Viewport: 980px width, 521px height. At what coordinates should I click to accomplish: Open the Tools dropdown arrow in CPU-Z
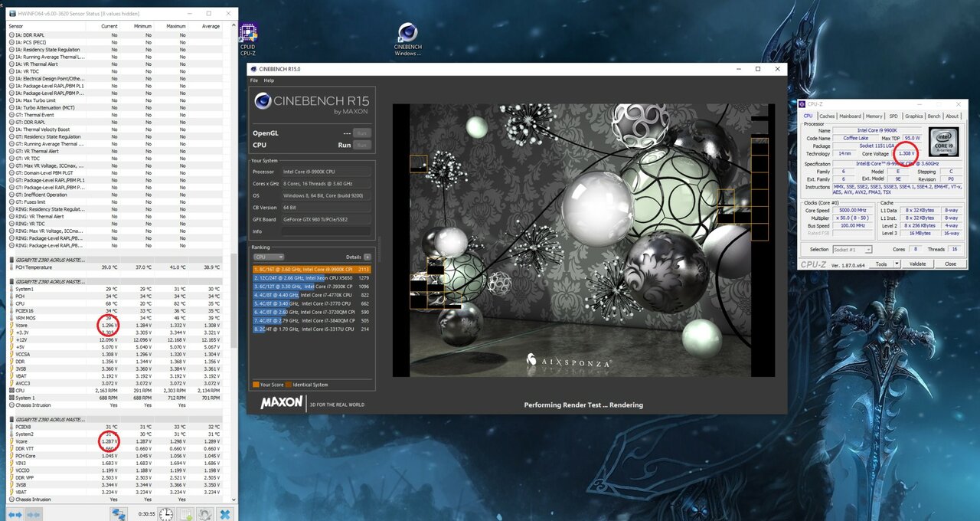tap(897, 264)
